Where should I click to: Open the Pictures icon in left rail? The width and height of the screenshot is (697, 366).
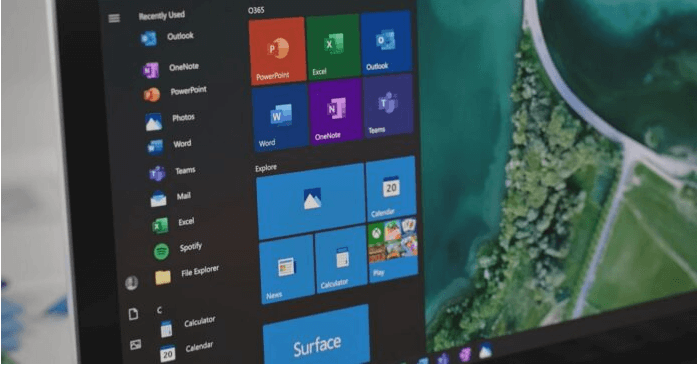136,345
